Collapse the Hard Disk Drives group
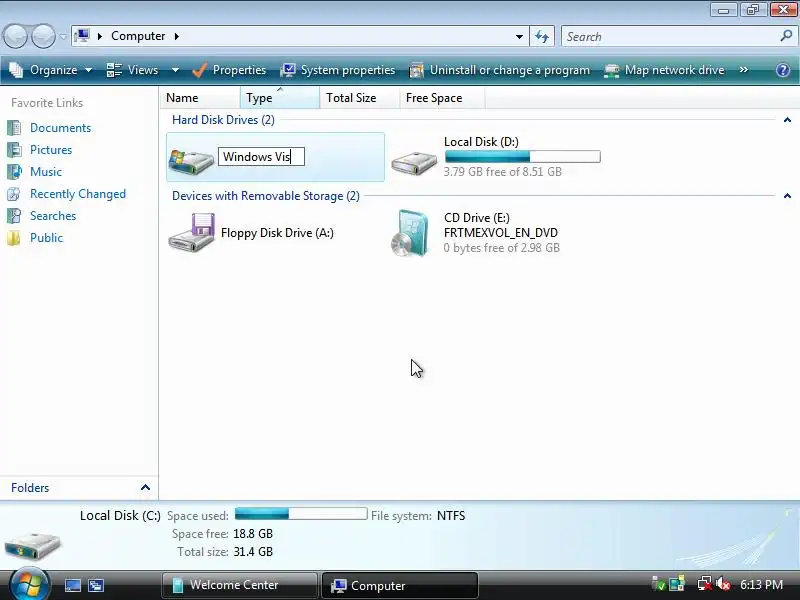The height and width of the screenshot is (600, 800). 787,120
